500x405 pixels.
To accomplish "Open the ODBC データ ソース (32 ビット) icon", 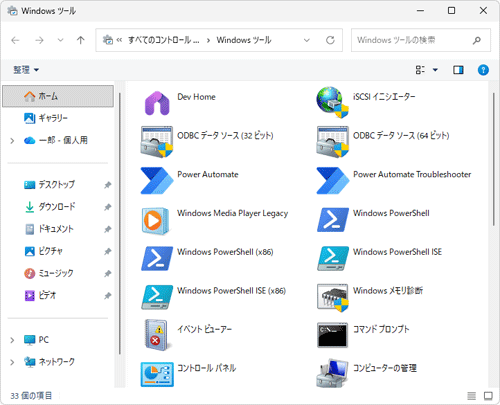I will point(157,141).
